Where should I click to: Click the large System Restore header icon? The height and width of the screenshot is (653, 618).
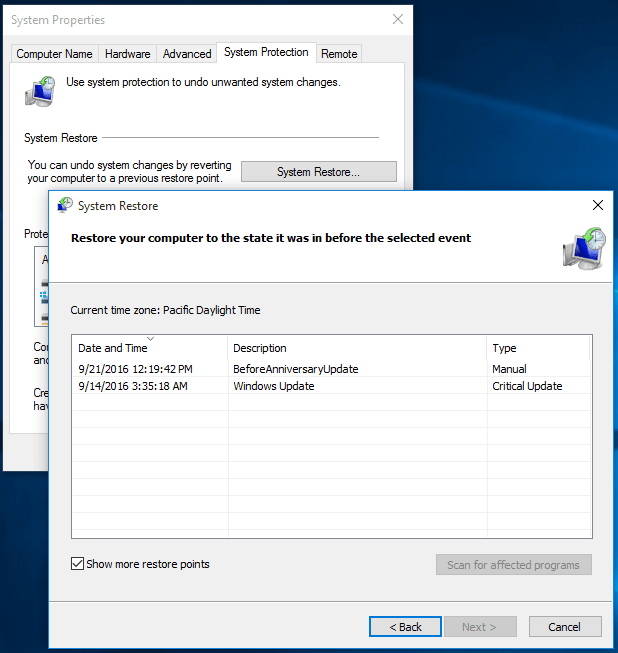coord(585,249)
